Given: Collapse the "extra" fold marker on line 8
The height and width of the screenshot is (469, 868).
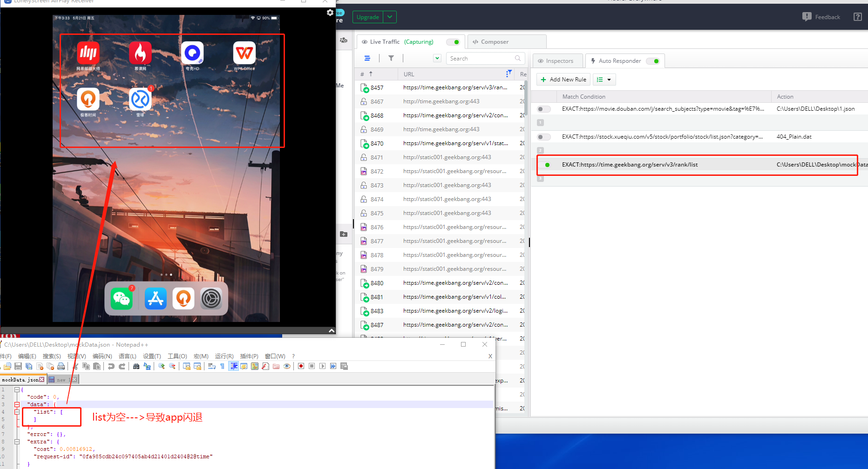Looking at the screenshot, I should (17, 442).
